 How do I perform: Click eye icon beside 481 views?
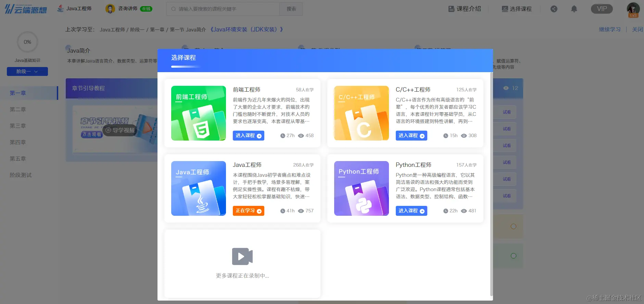point(464,211)
